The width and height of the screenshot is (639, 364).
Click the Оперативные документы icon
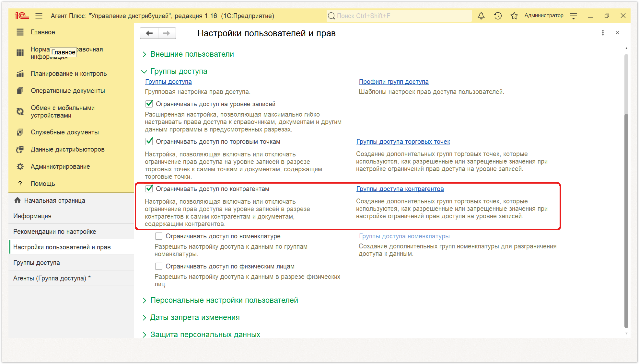click(20, 91)
